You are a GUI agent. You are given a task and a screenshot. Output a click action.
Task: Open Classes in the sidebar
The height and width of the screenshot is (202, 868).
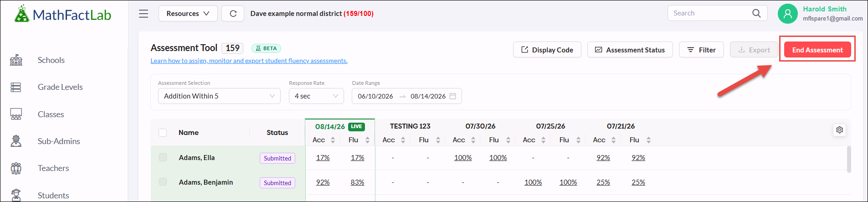[x=51, y=114]
